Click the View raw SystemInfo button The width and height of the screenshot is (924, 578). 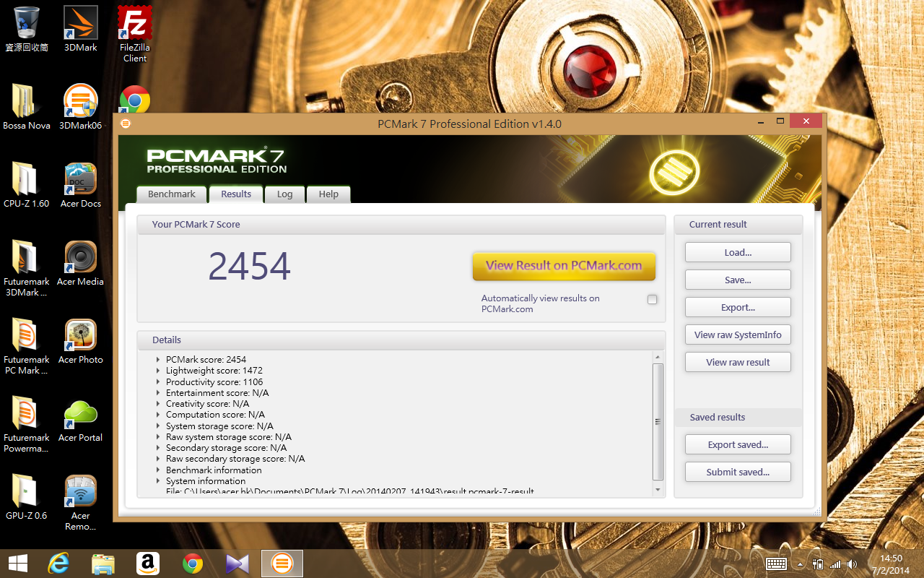coord(738,335)
